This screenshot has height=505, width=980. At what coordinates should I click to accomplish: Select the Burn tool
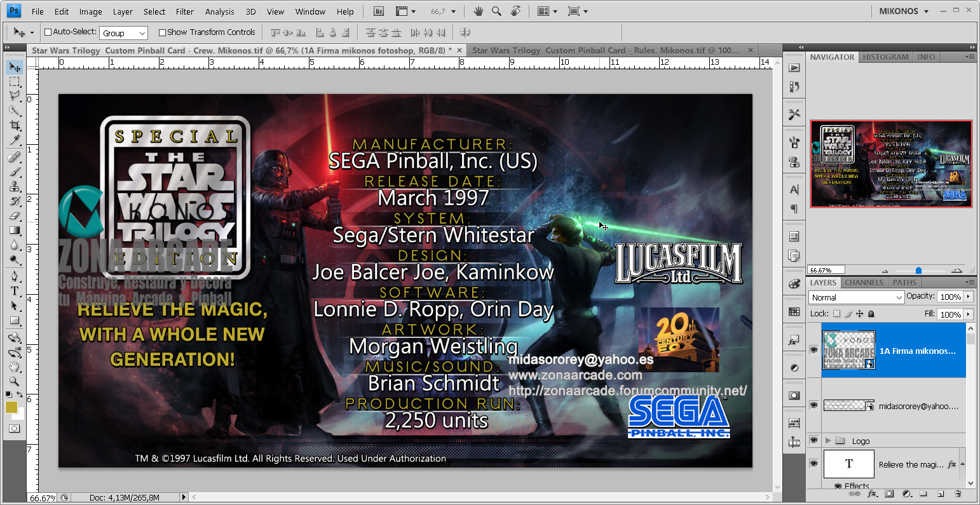pyautogui.click(x=15, y=259)
